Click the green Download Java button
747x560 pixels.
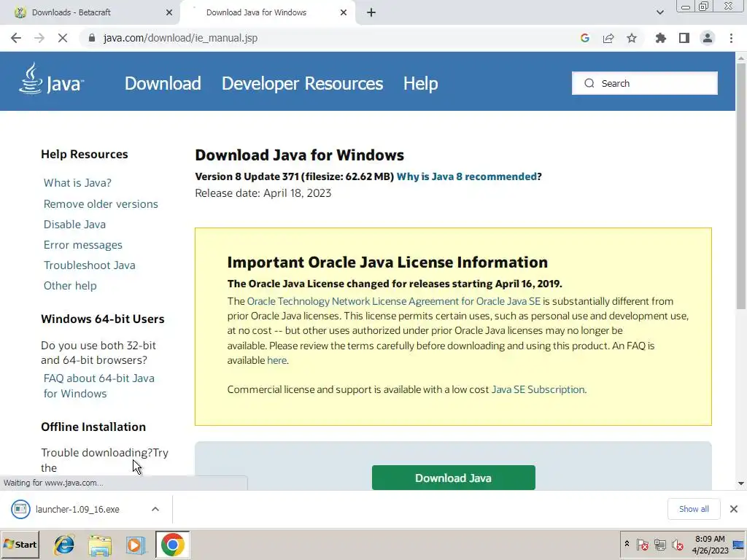pos(454,478)
